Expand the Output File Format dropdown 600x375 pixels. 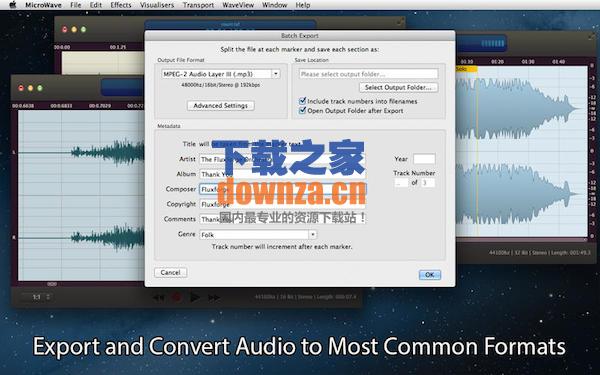[276, 74]
